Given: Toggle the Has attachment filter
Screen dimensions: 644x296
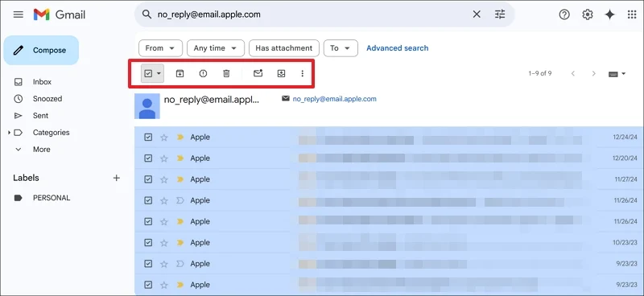Looking at the screenshot, I should point(284,48).
